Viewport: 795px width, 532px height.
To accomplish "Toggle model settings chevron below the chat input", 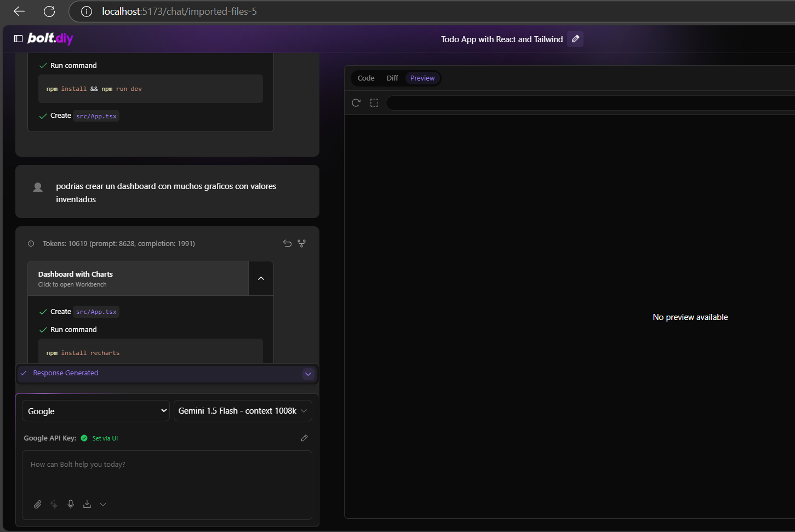I will pos(103,505).
